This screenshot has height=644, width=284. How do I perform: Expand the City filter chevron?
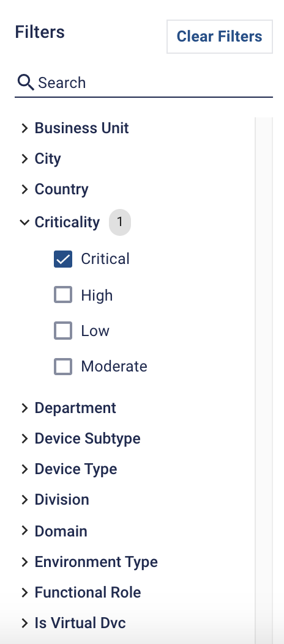pos(24,158)
